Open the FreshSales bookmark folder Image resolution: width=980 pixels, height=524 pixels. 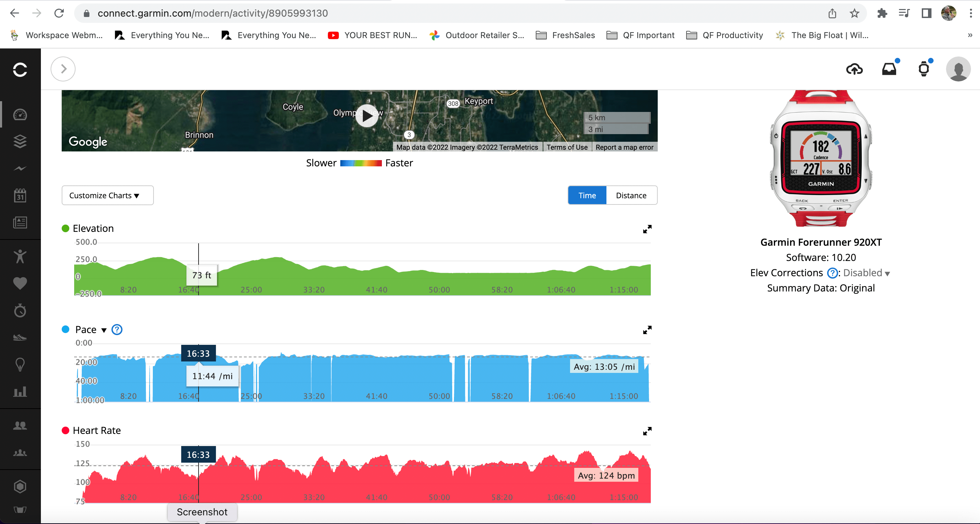[x=565, y=35]
